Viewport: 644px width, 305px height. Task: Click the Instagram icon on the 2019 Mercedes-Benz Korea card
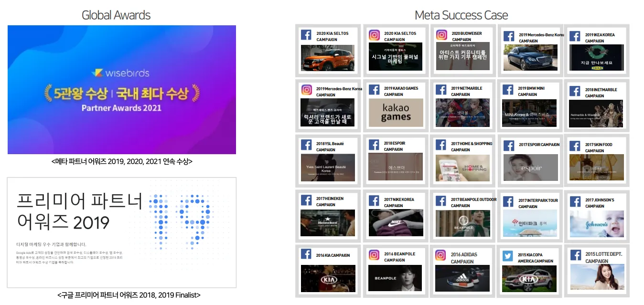(306, 90)
